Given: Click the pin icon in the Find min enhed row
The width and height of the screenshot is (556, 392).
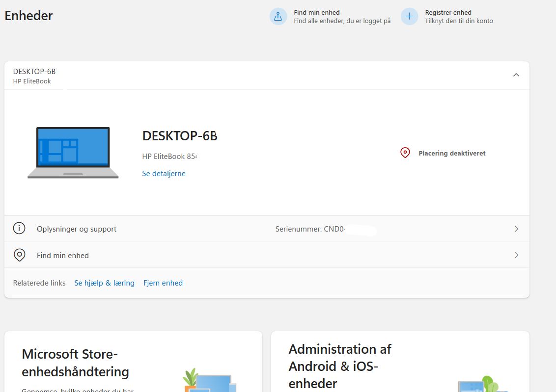Looking at the screenshot, I should (x=20, y=255).
